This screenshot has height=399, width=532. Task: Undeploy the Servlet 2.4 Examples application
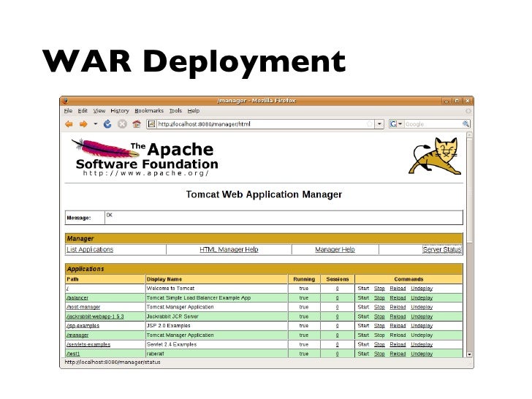422,344
